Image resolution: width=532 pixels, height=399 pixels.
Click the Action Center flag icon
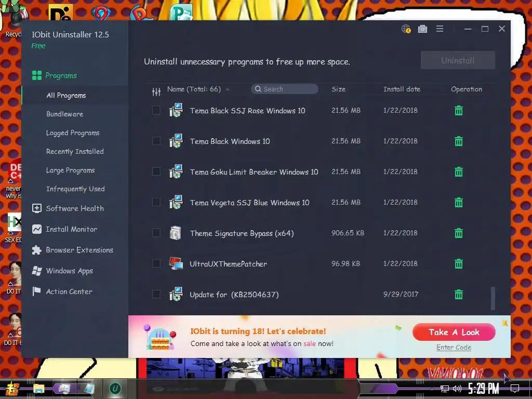coord(36,291)
